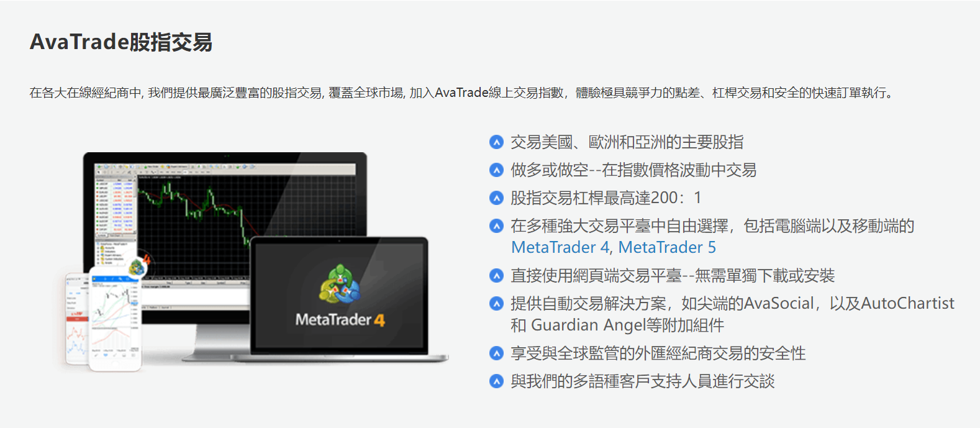Click the text 股指交易杠桿最高達200:1

coord(606,198)
